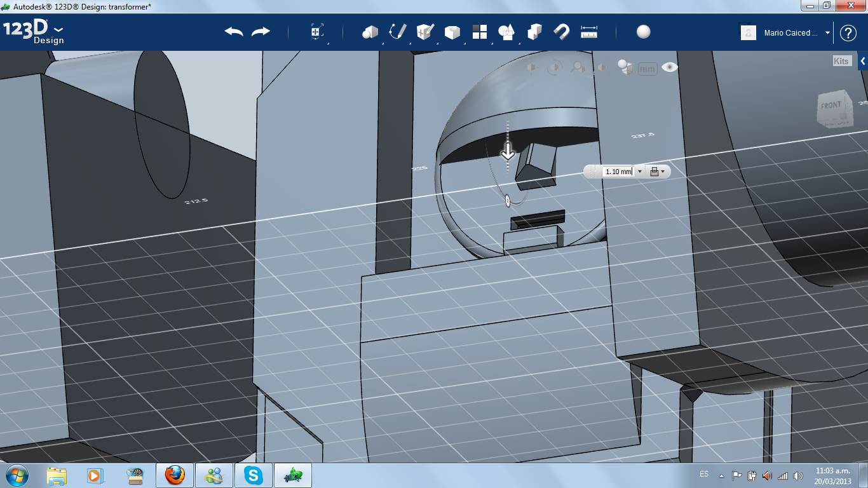The width and height of the screenshot is (868, 488).
Task: Select the Measure ruler tool
Action: pyautogui.click(x=589, y=32)
